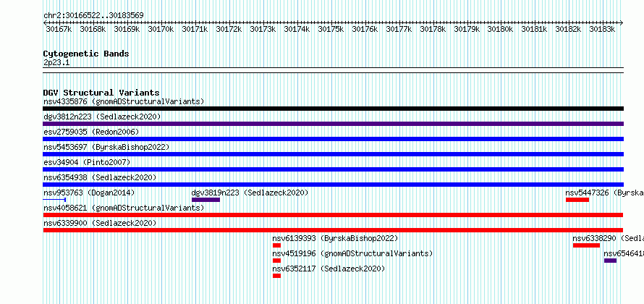Click the 30171k ruler position label
The height and width of the screenshot is (304, 644).
click(195, 29)
